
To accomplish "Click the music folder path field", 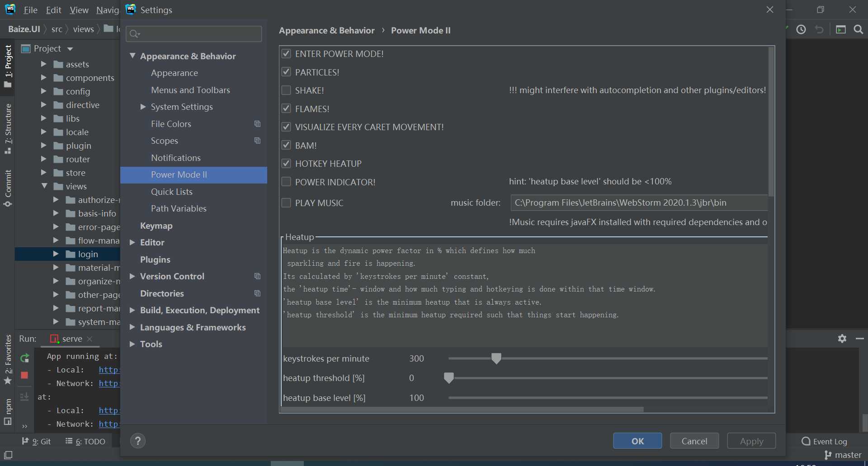I will pos(639,202).
